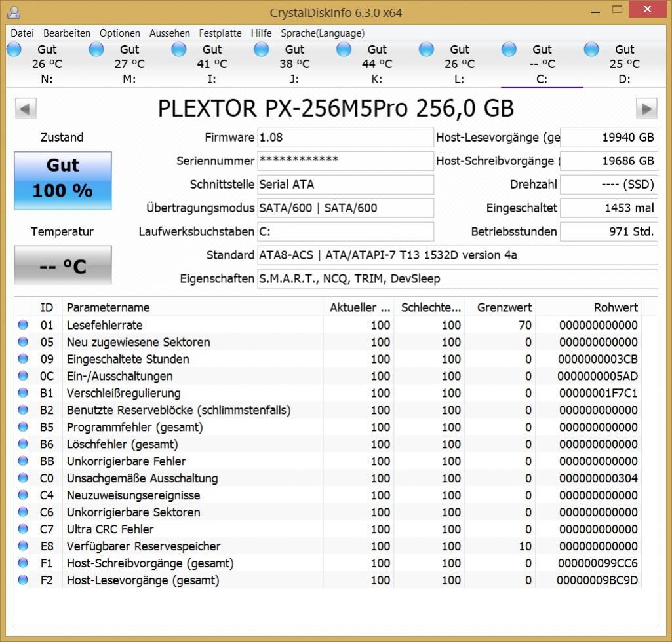
Task: Click Host-Lesevorgänge value 19940 GB
Action: tap(609, 138)
